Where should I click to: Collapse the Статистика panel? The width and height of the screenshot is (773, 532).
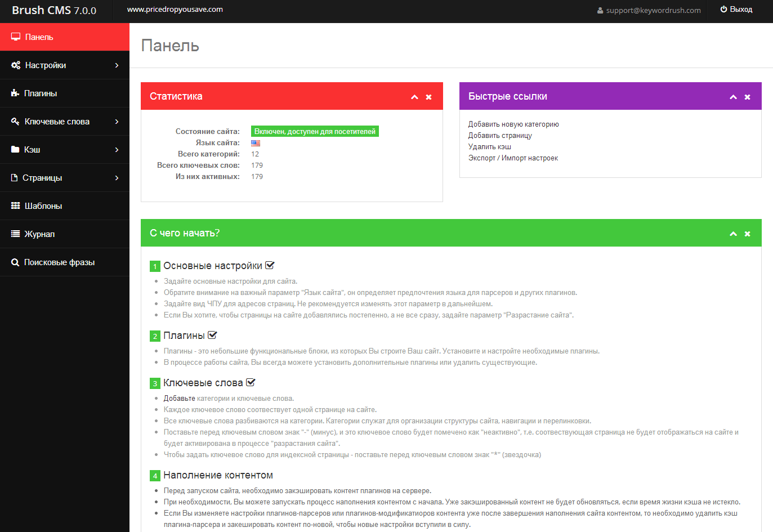[415, 96]
